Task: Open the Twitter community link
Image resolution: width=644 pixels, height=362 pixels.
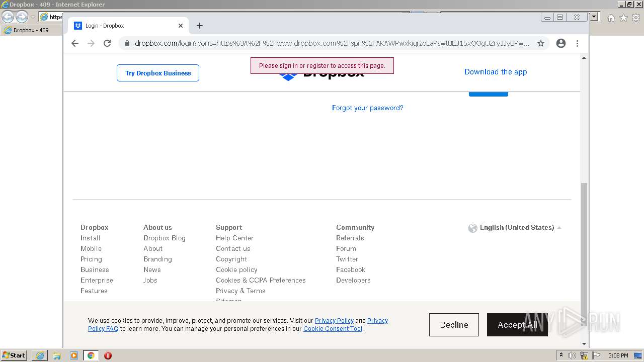Action: (x=347, y=259)
